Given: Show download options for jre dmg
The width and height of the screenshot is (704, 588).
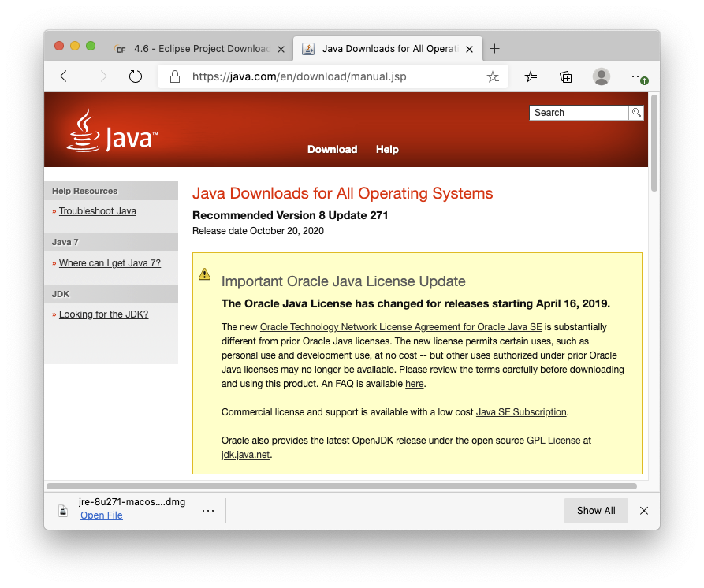Looking at the screenshot, I should 208,510.
